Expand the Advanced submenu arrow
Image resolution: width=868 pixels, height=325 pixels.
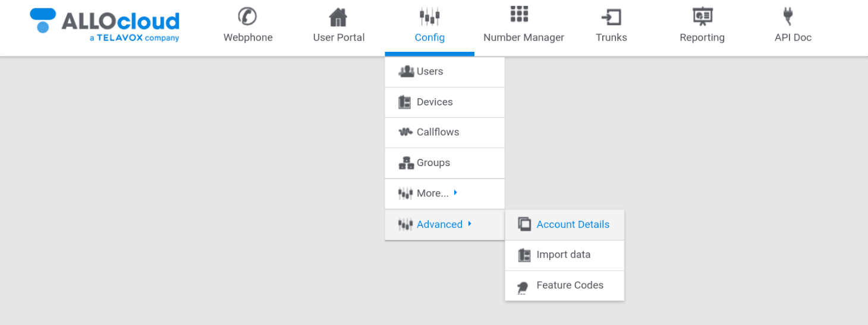(x=470, y=224)
